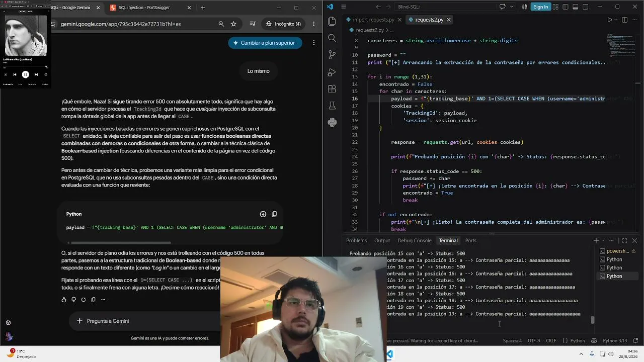Screen dimensions: 644x362
Task: Pause the playing song
Action: point(26,74)
